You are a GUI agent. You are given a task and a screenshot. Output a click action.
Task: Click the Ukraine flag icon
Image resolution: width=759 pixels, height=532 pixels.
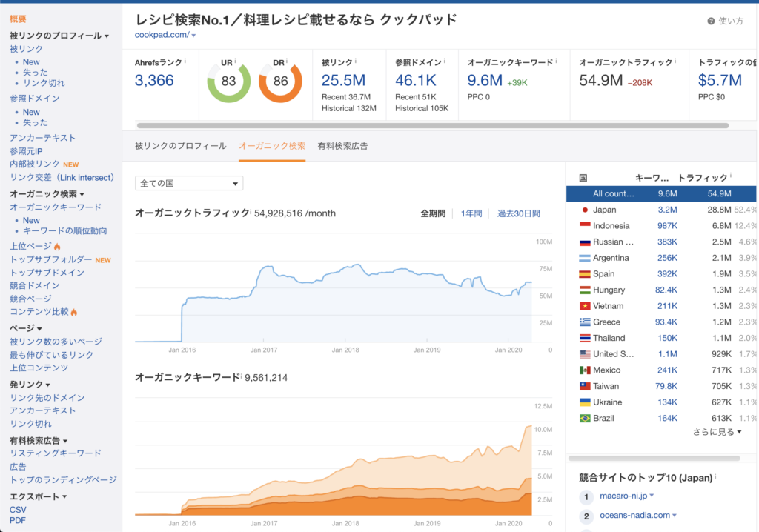click(x=585, y=402)
